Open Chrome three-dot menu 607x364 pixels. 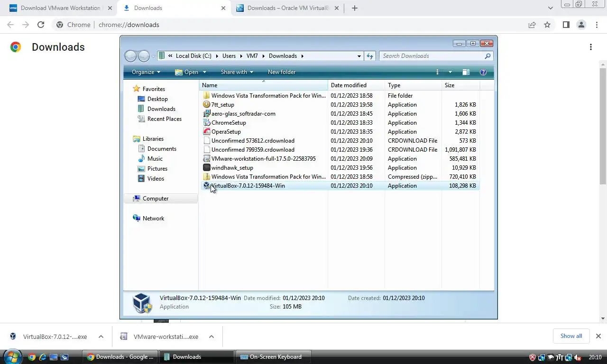point(597,25)
